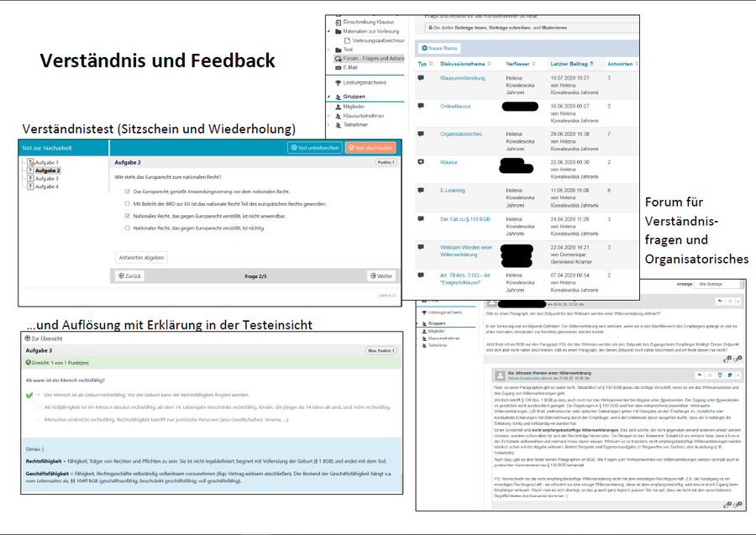Open the 'Alle Beiträge' Anzeige dropdown
This screenshot has height=535, width=756.
718,285
